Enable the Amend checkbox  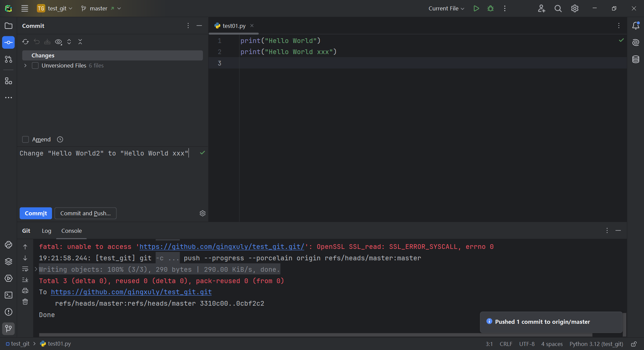point(25,139)
